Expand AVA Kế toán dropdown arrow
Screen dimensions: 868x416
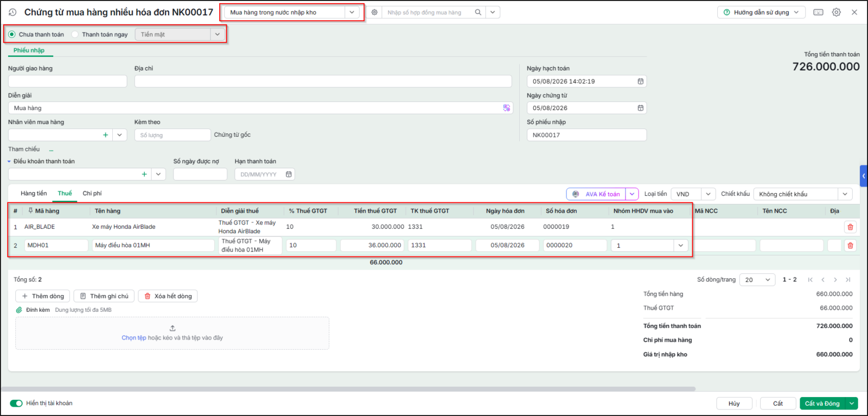click(632, 194)
